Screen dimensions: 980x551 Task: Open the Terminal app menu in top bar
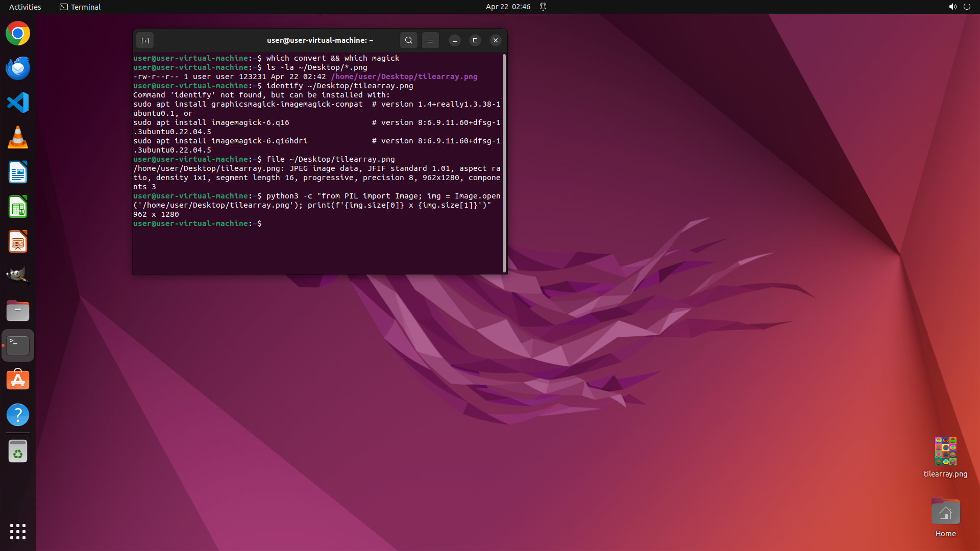pos(80,7)
